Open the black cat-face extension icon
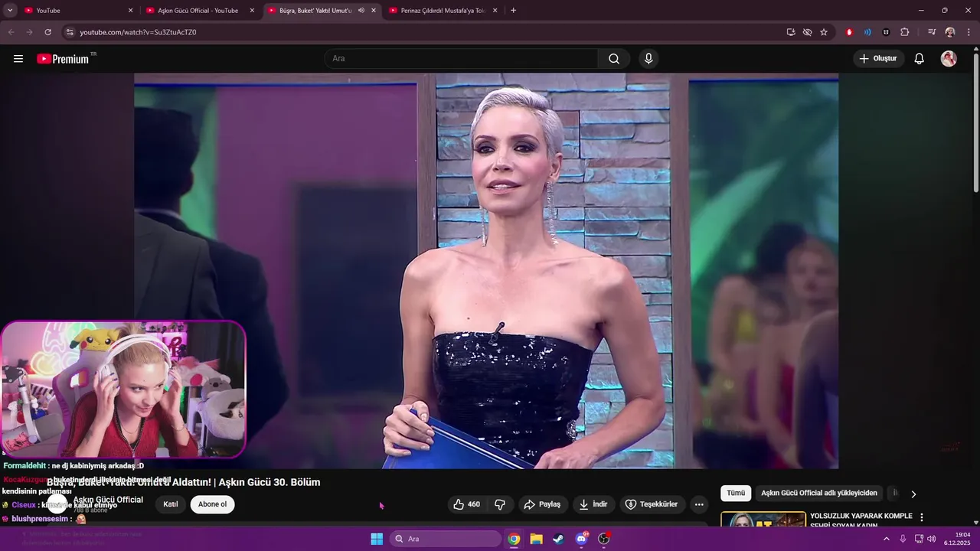 886,32
